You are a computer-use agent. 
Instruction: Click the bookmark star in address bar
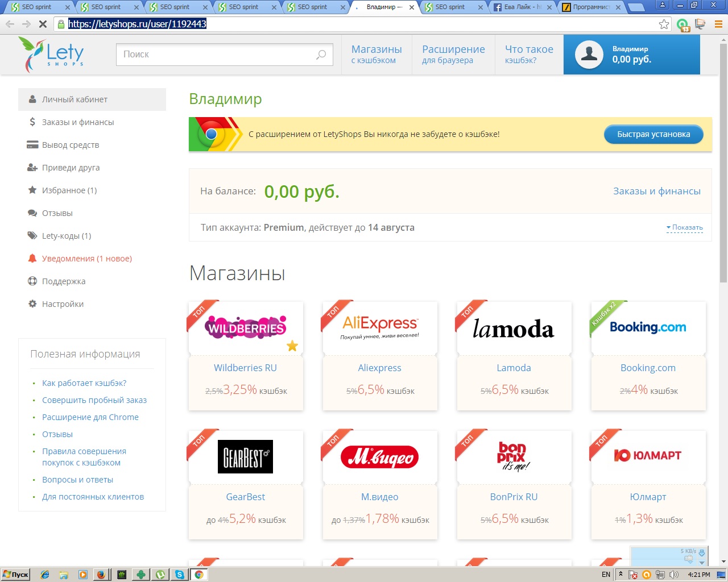click(664, 24)
